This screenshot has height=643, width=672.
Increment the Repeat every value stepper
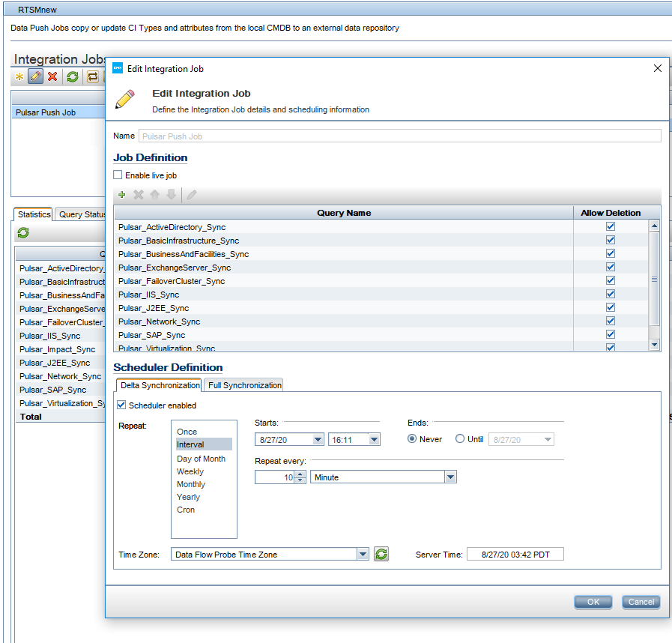tap(300, 474)
